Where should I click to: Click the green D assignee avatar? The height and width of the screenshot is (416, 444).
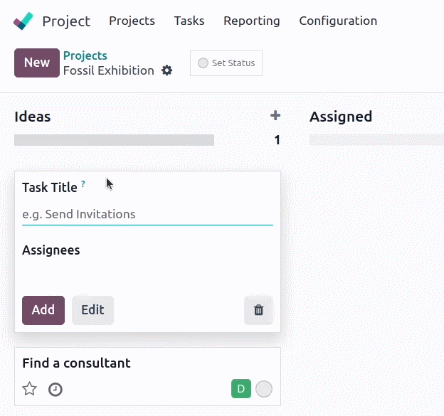tap(241, 389)
